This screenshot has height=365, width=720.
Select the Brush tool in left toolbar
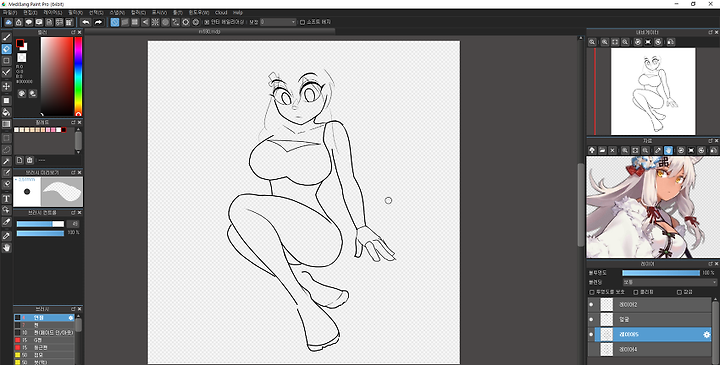[x=6, y=37]
